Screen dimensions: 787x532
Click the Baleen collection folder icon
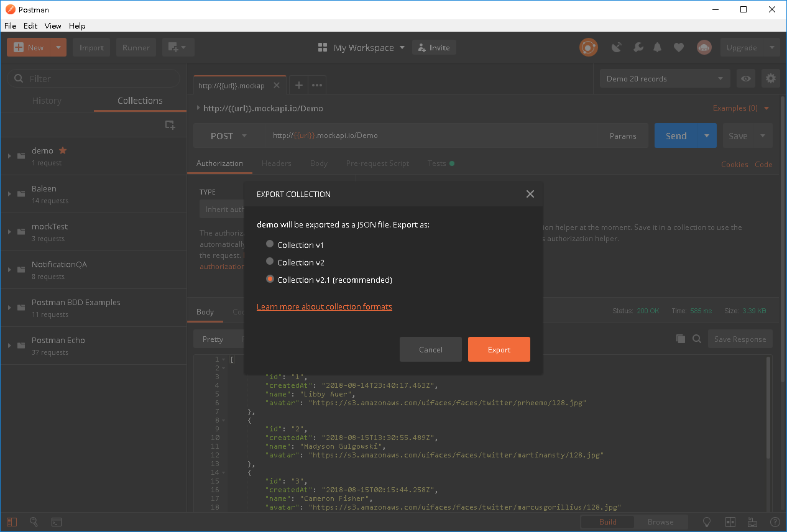click(x=21, y=194)
